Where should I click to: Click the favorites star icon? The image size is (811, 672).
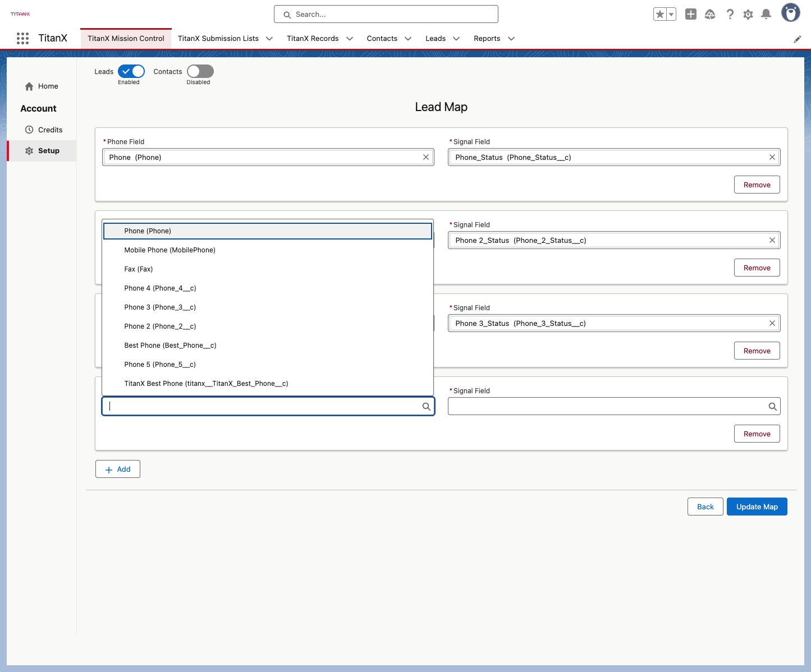(660, 14)
